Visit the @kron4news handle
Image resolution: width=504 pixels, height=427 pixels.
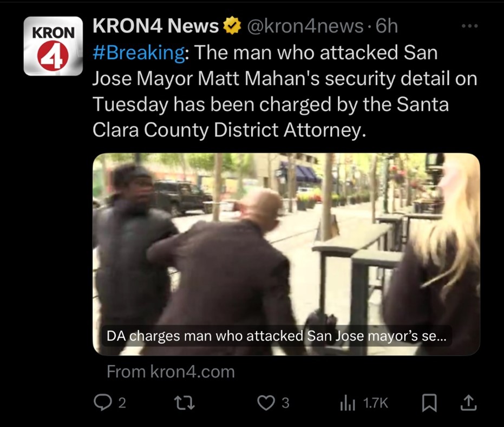click(305, 26)
